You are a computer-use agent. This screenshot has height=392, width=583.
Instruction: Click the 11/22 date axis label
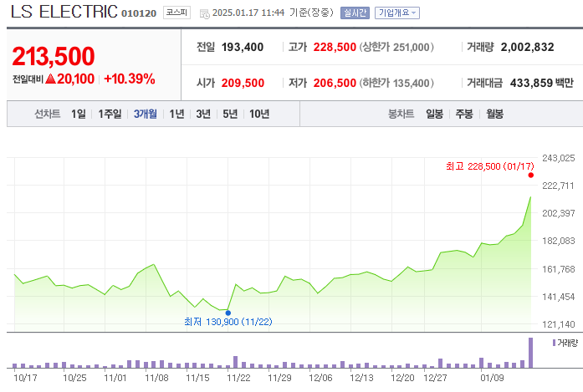[x=238, y=378]
